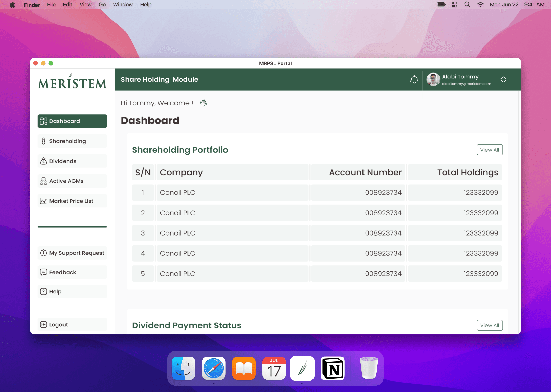Open the Shareholding sidebar item

click(72, 141)
